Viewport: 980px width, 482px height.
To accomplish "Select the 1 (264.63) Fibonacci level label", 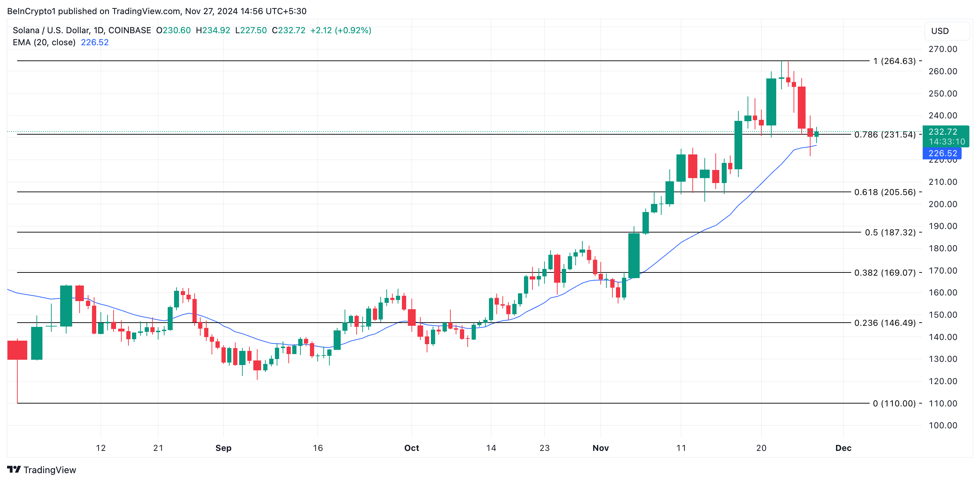I will pos(894,61).
